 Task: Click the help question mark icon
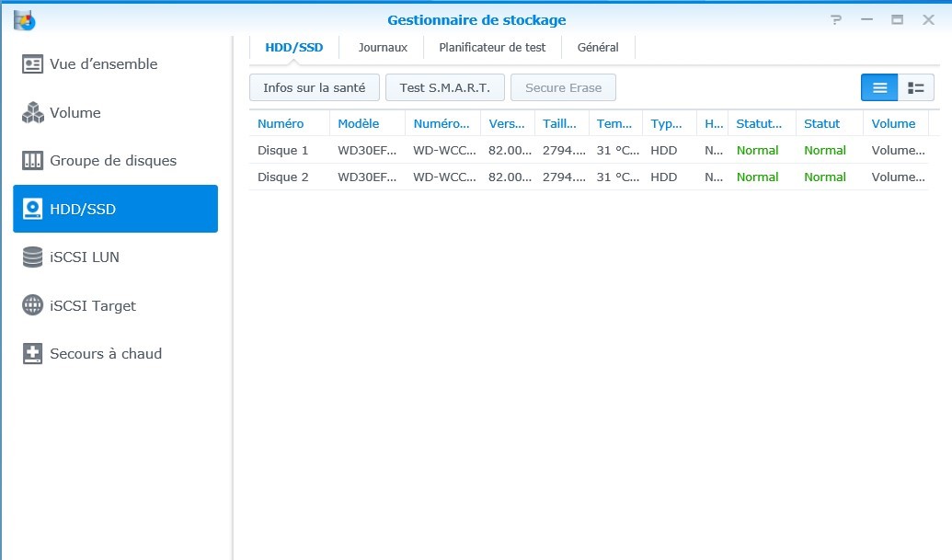(836, 20)
